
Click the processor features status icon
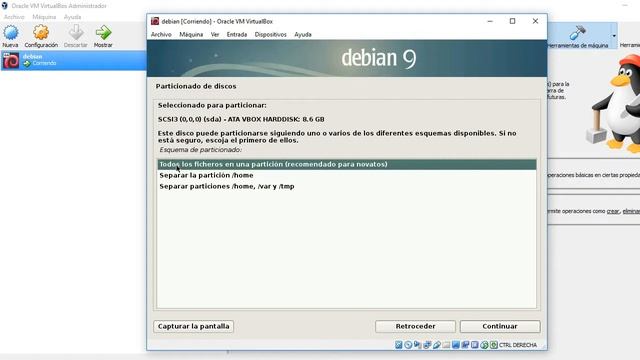(x=474, y=345)
